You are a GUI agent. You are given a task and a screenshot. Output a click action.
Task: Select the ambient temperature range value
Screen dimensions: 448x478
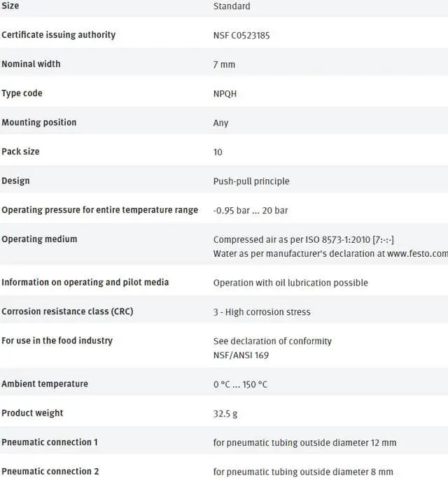[x=240, y=384]
